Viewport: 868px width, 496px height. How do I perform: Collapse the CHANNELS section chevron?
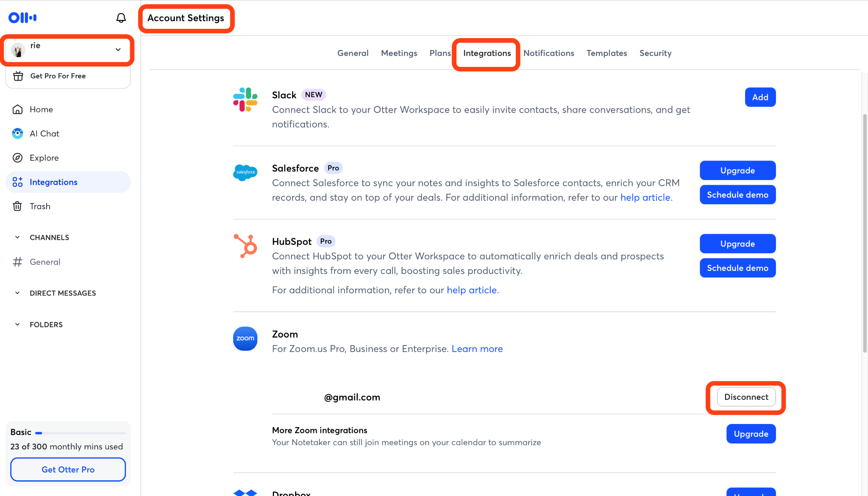[x=17, y=237]
